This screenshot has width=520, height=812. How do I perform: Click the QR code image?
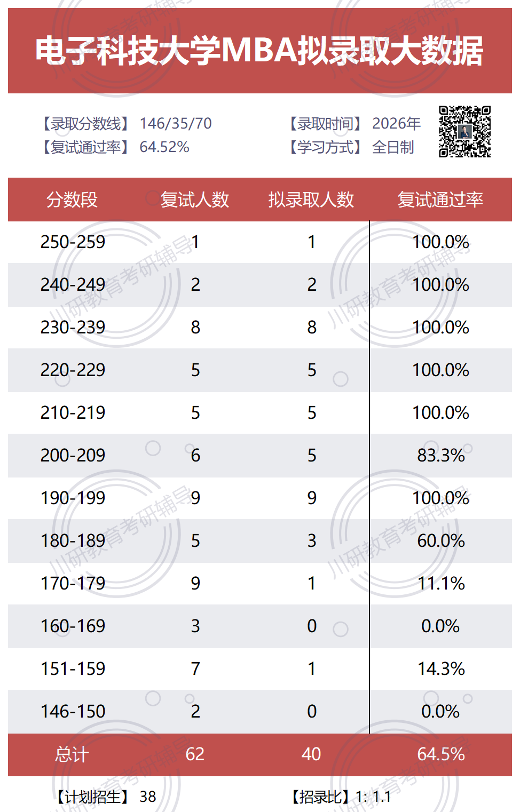tap(464, 132)
